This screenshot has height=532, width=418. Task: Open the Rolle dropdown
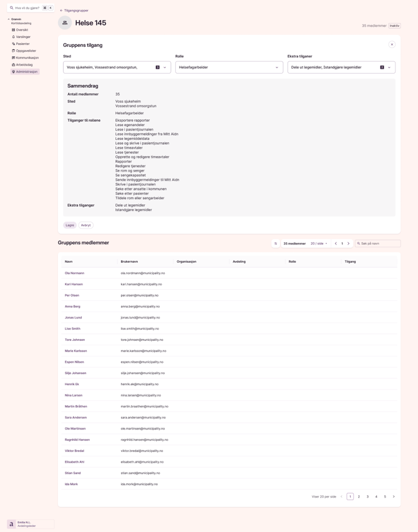pyautogui.click(x=277, y=67)
